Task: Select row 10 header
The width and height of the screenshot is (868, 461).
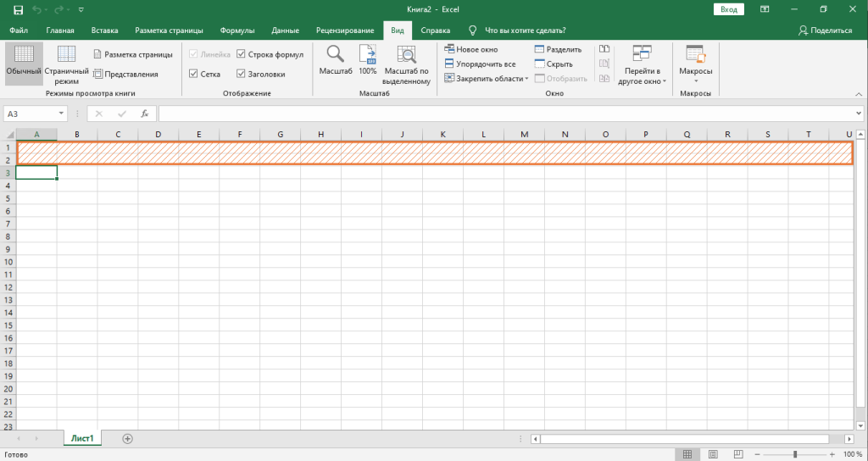Action: coord(8,262)
